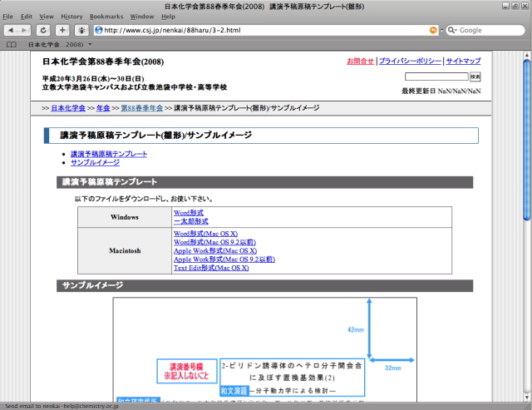Expand the 日本化学会 bookmark folder dropdown
This screenshot has width=532, height=410.
(90, 44)
